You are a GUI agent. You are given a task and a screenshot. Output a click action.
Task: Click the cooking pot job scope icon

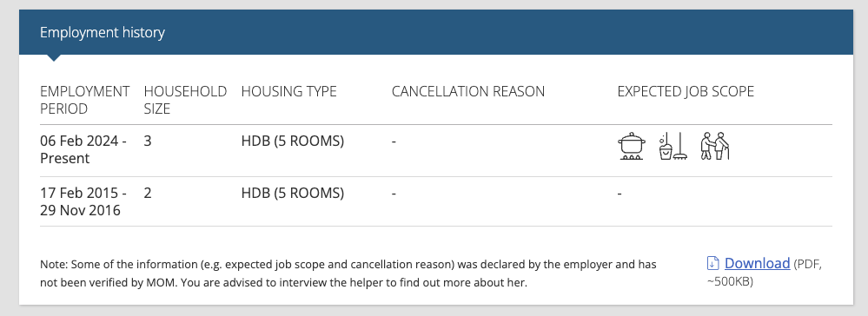tap(632, 147)
